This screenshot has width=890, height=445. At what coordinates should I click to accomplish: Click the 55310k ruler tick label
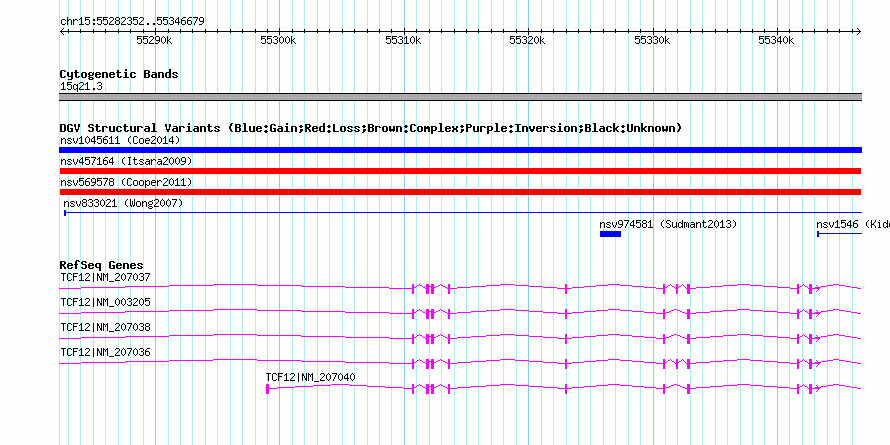coord(403,41)
